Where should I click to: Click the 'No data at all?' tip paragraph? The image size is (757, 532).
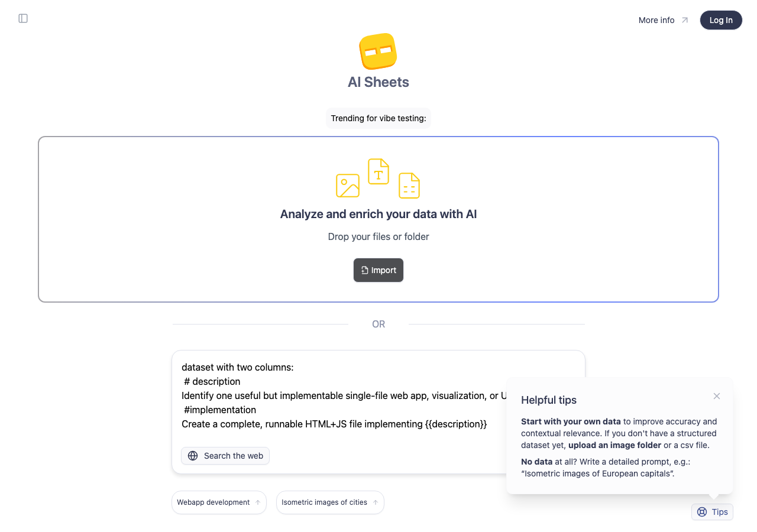tap(606, 468)
